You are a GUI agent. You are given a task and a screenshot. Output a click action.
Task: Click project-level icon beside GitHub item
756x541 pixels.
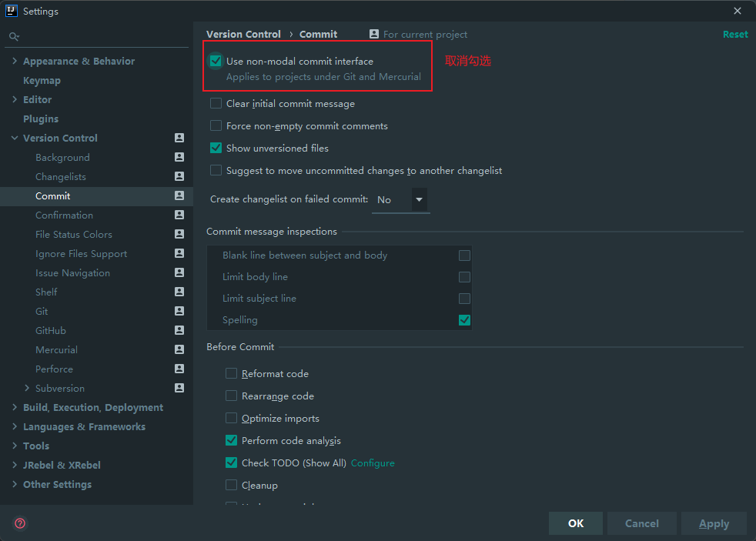(x=179, y=330)
